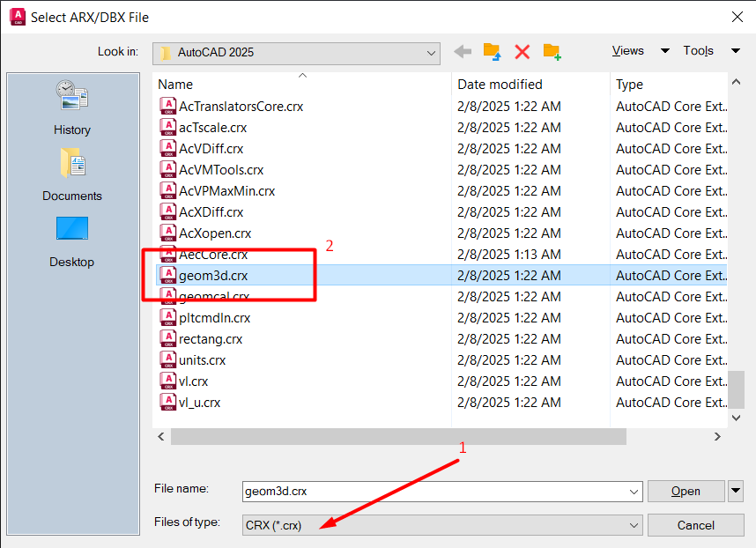Click the arrow beside Open button
This screenshot has height=548, width=756.
click(736, 491)
